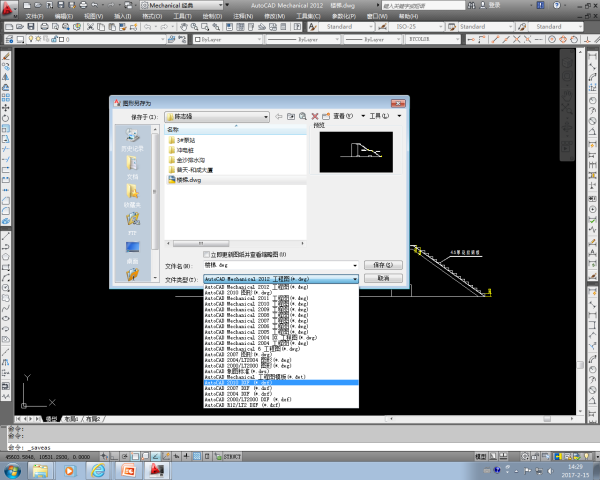Click the AutoCAD taskbar button
This screenshot has height=480, width=600.
(x=157, y=470)
